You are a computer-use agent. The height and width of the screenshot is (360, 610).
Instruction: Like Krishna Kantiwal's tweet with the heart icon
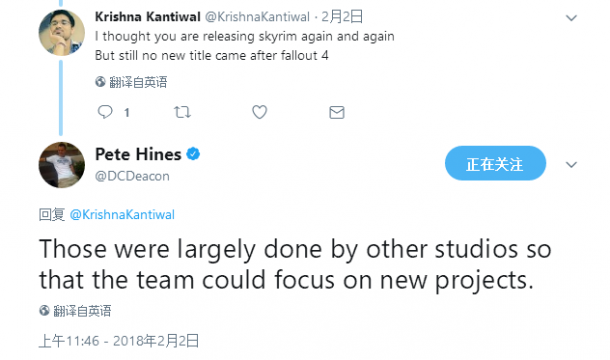click(259, 112)
